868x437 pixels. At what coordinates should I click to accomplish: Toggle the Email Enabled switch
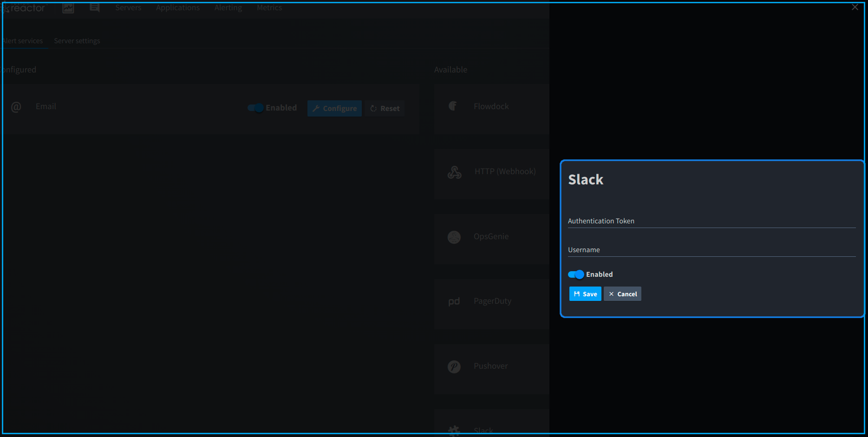(255, 108)
